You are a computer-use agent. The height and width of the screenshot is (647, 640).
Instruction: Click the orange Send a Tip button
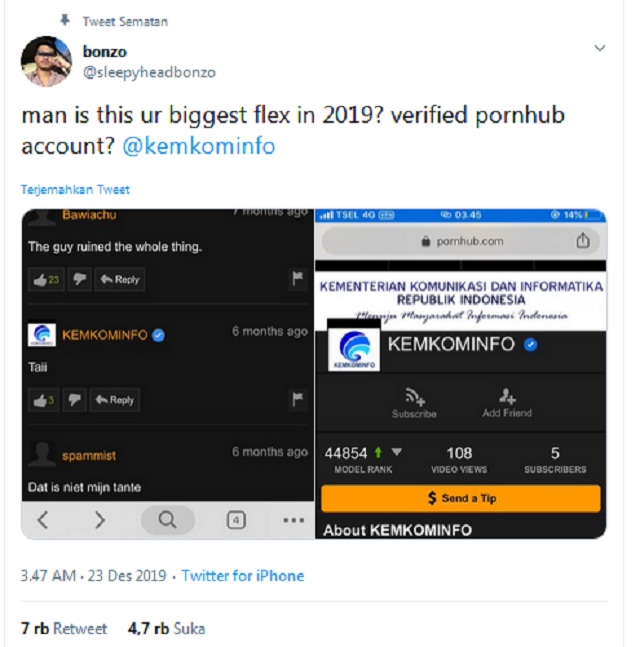461,498
